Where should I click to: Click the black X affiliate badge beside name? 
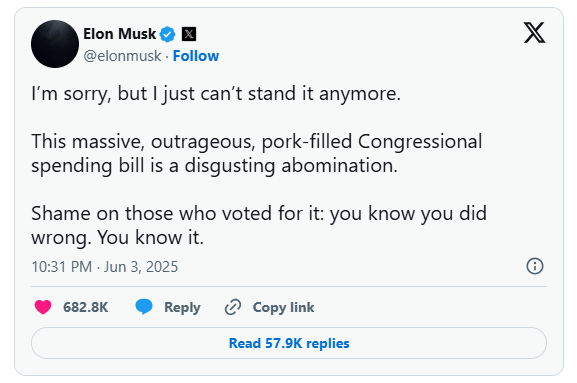click(188, 34)
